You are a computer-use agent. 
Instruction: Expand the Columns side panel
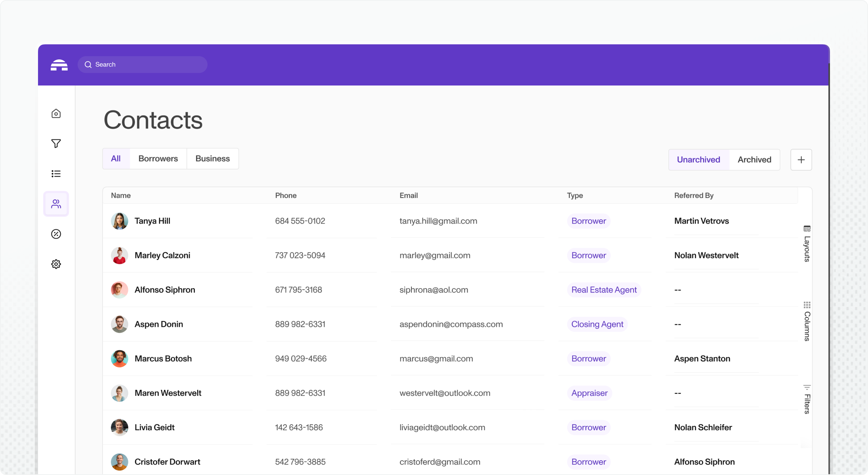pos(807,321)
